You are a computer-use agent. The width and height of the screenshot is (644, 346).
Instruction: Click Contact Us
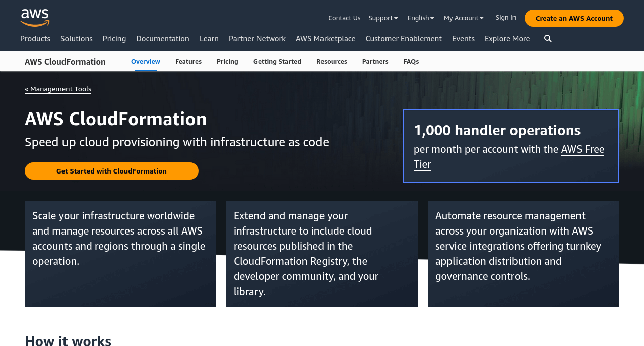point(344,18)
